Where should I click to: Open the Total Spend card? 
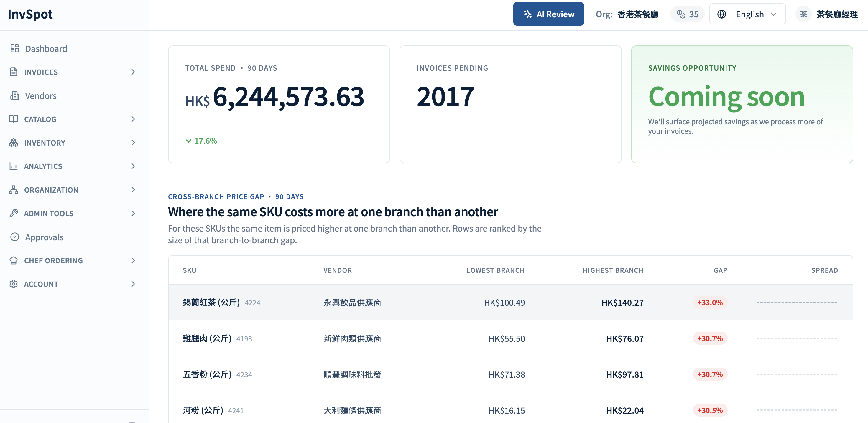click(279, 104)
